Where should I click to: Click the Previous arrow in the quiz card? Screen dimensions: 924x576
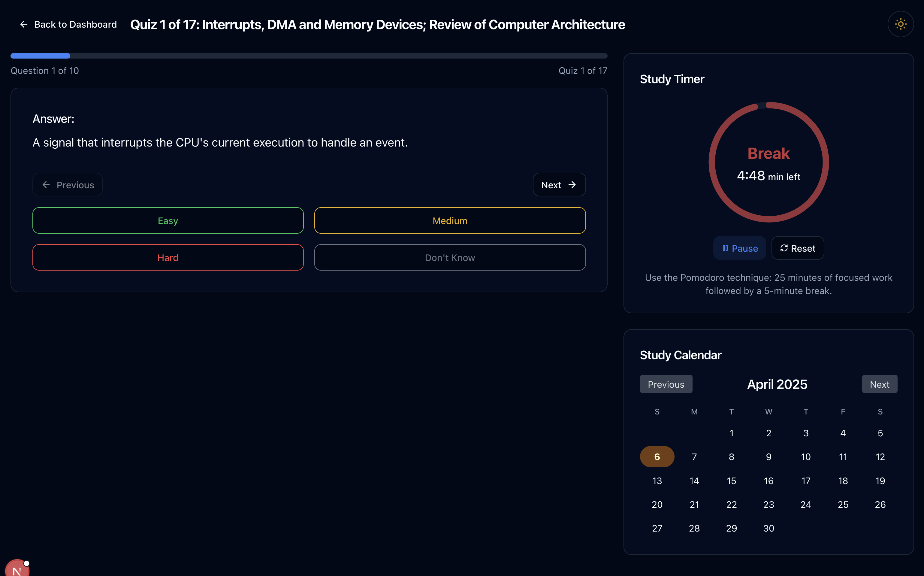tap(46, 185)
